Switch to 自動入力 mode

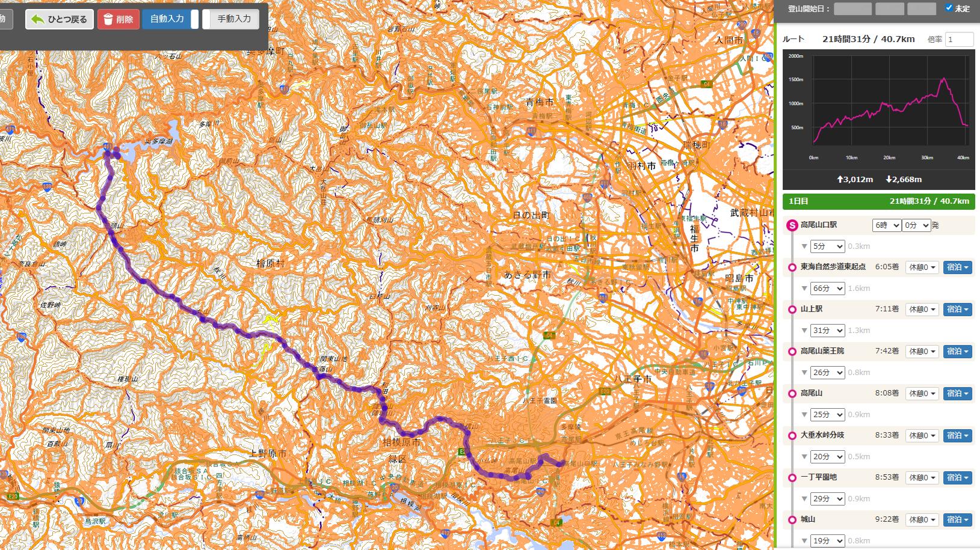click(x=167, y=19)
